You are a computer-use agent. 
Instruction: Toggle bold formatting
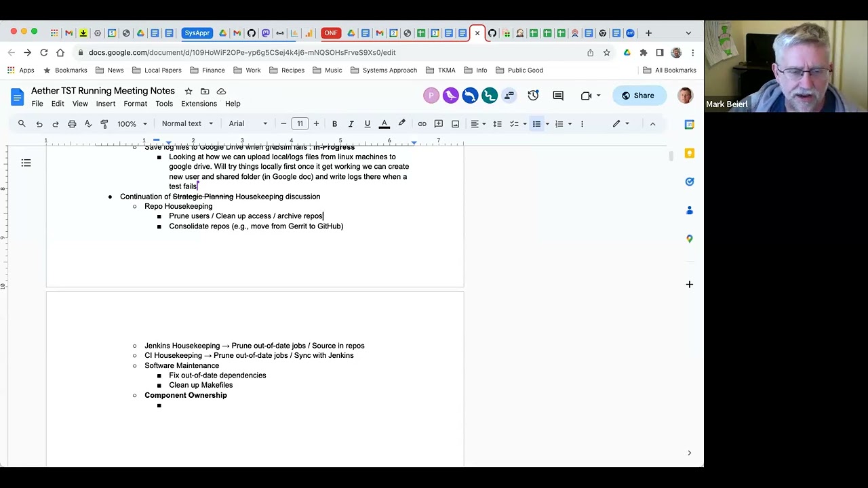[334, 123]
